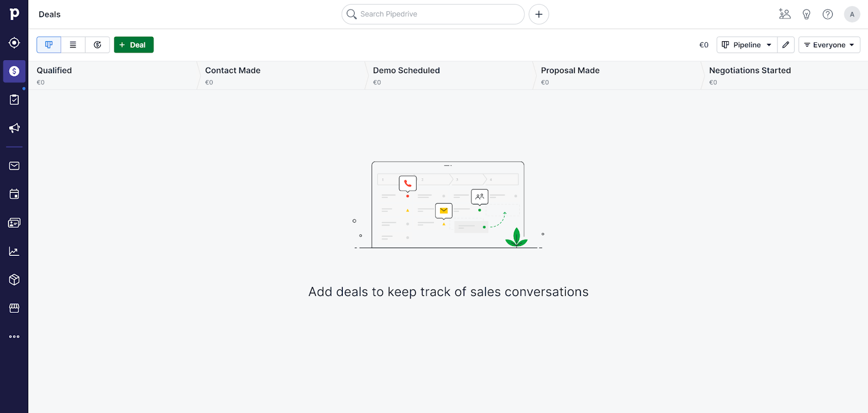
Task: Switch to deals list view
Action: tap(73, 45)
